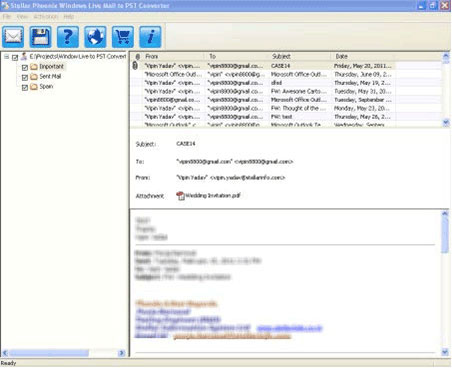
Task: Open the Help menu
Action: 69,16
